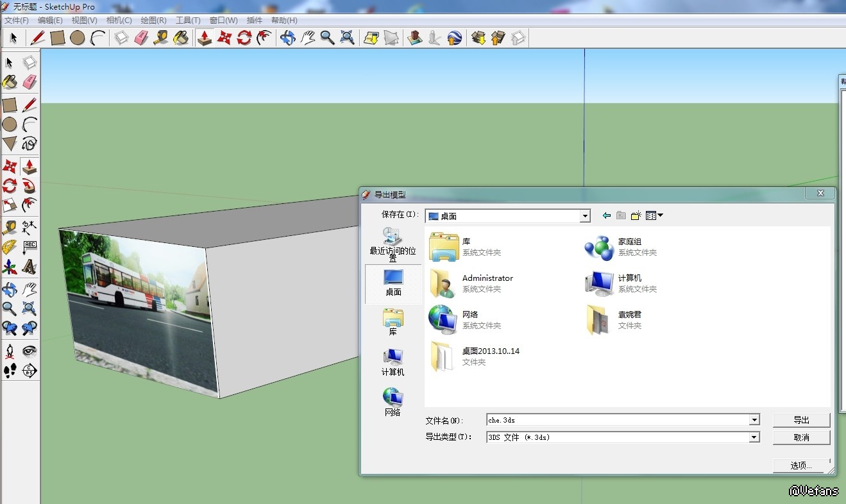Image resolution: width=846 pixels, height=504 pixels.
Task: Expand the 导出类型 3DS file type dropdown
Action: point(754,437)
